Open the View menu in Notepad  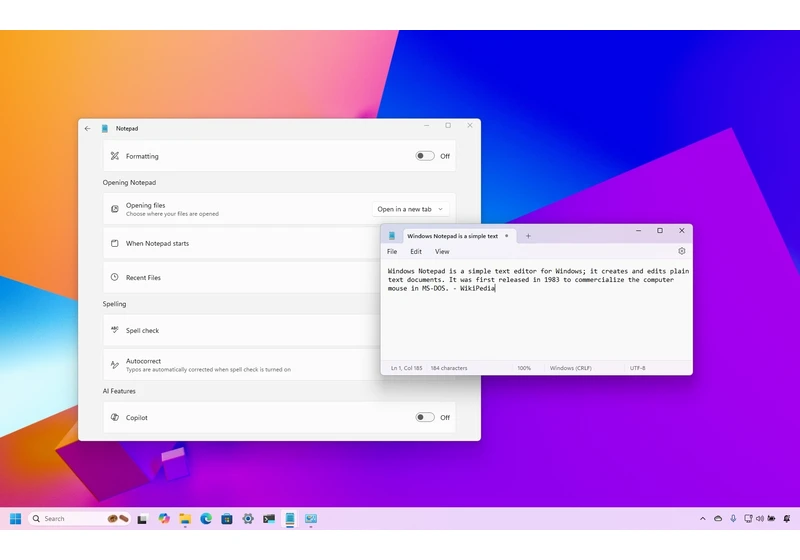pos(442,251)
